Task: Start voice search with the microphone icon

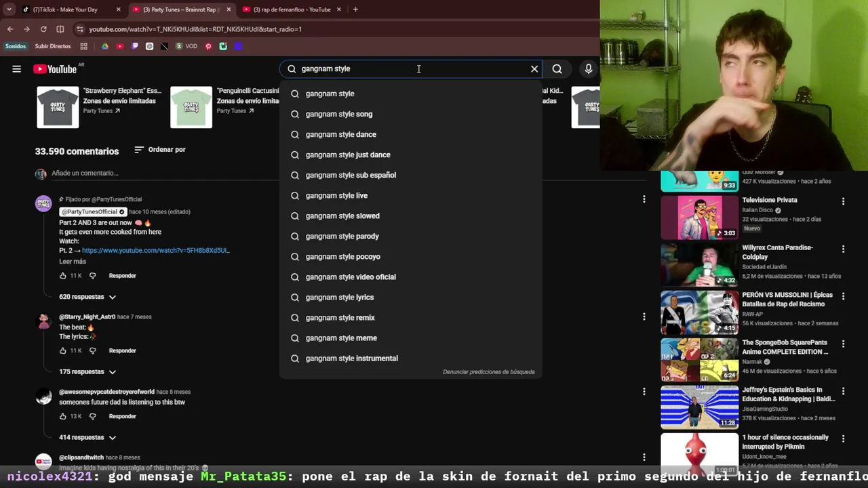Action: pyautogui.click(x=588, y=68)
